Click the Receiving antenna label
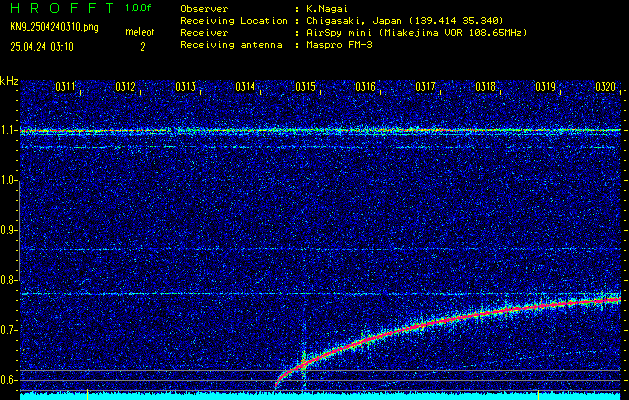The height and width of the screenshot is (400, 629). tap(231, 45)
